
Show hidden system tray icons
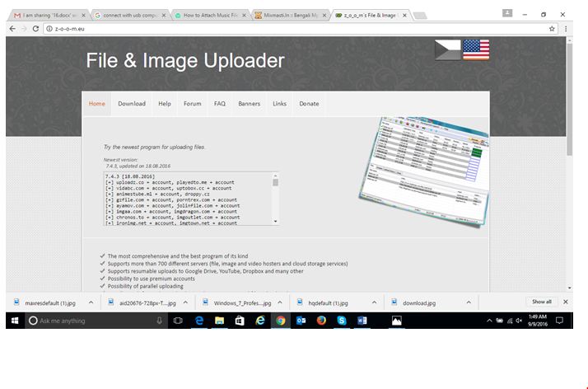pyautogui.click(x=489, y=321)
